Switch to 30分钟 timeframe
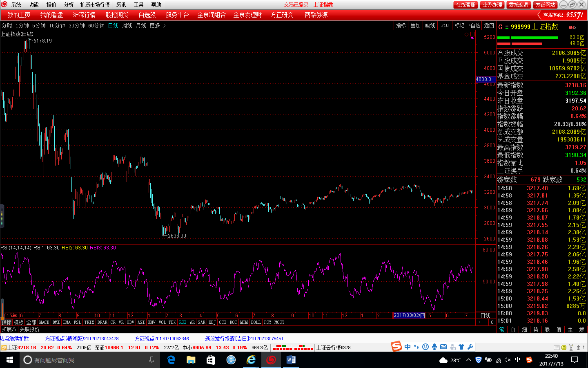The image size is (588, 368). (x=77, y=25)
